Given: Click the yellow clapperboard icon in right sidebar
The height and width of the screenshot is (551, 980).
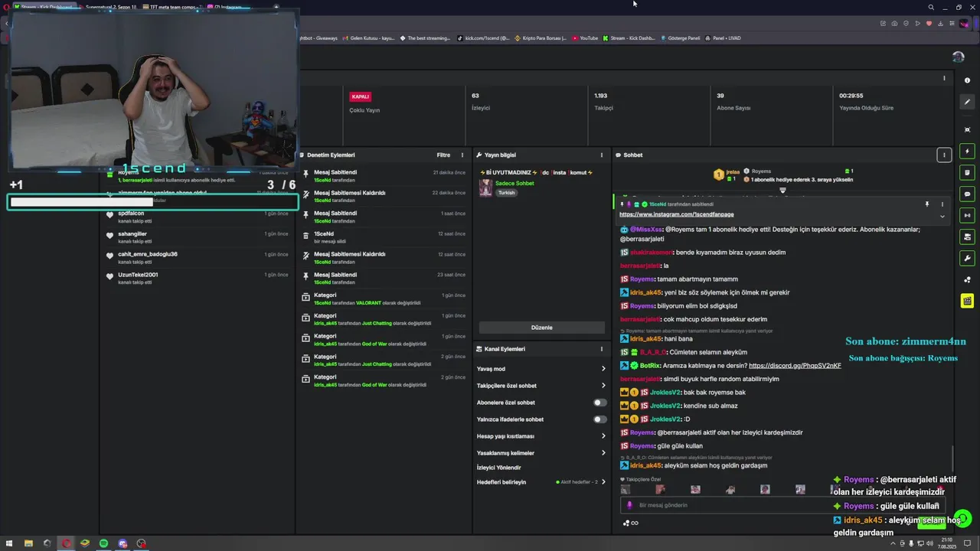Looking at the screenshot, I should pos(968,301).
